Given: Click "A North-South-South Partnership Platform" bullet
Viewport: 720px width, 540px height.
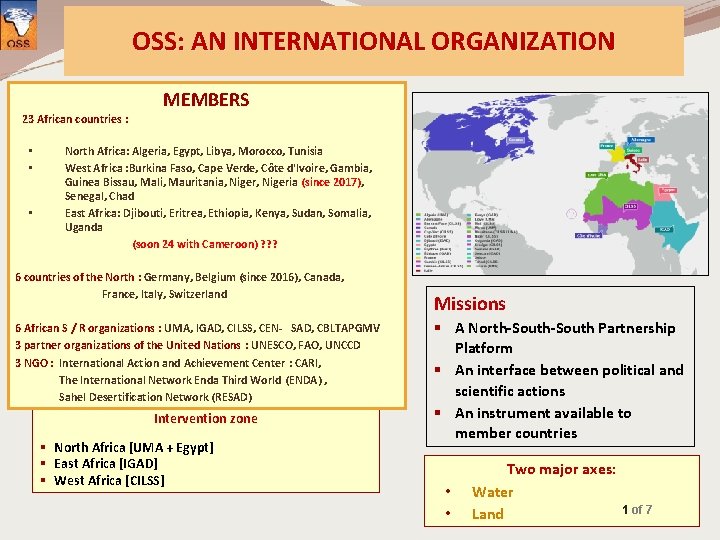Looking at the screenshot, I should coord(565,338).
